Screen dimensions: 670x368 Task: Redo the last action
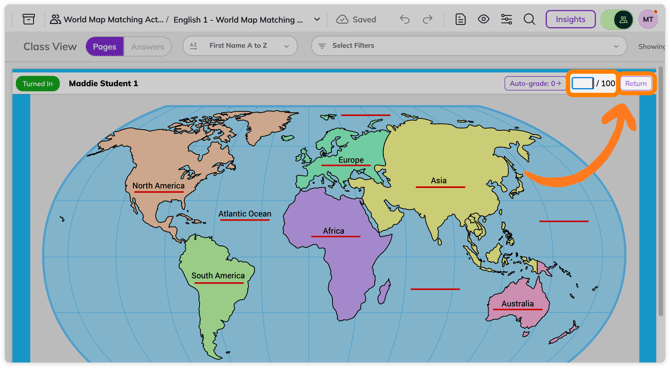click(427, 19)
